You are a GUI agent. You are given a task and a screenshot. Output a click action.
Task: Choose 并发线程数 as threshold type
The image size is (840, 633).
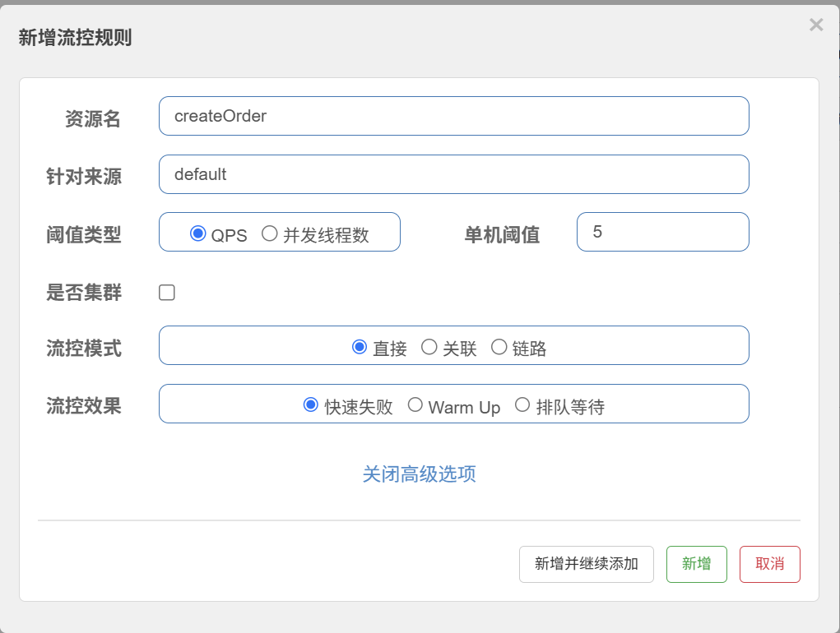pyautogui.click(x=269, y=233)
